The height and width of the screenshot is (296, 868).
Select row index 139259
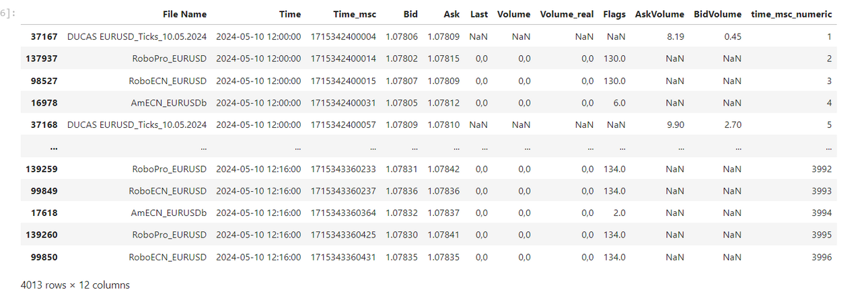pyautogui.click(x=42, y=169)
